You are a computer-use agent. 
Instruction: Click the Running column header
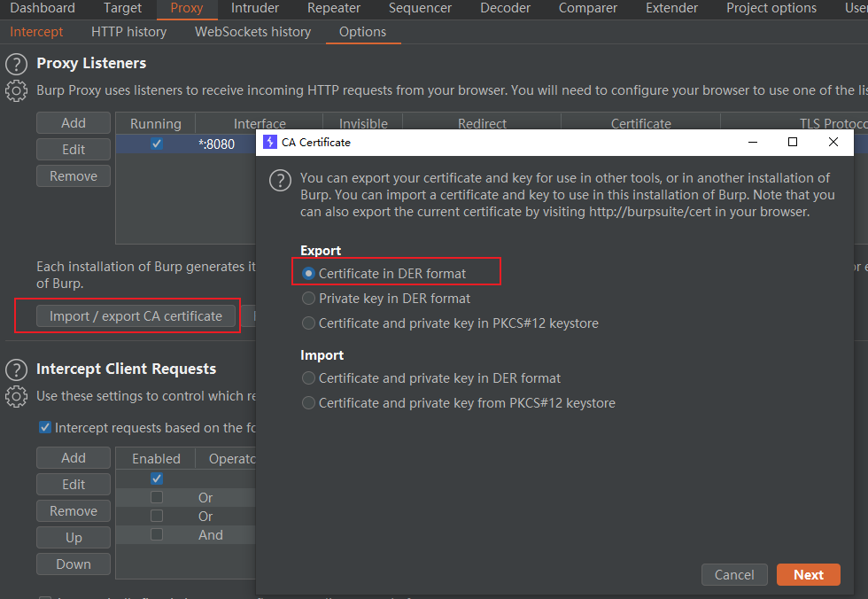pyautogui.click(x=156, y=123)
